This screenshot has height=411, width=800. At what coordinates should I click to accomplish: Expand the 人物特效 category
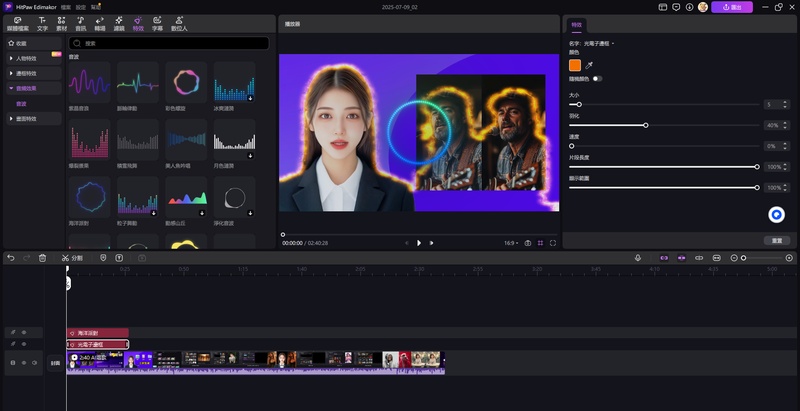click(34, 58)
